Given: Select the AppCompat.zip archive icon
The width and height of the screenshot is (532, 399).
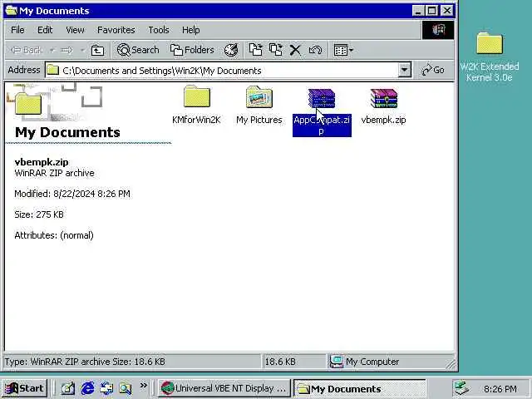Looking at the screenshot, I should [322, 98].
